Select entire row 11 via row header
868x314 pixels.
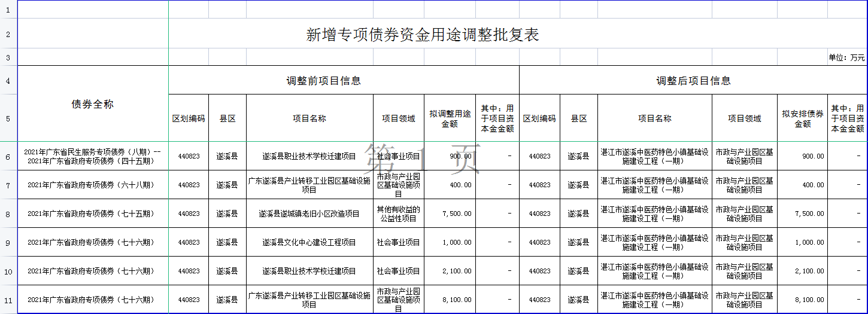[8, 300]
